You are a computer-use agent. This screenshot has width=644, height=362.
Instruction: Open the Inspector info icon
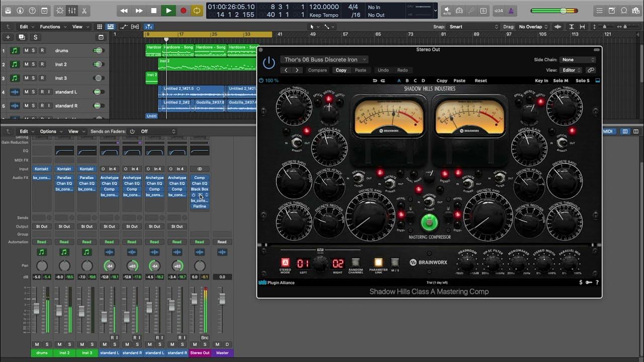(20, 11)
